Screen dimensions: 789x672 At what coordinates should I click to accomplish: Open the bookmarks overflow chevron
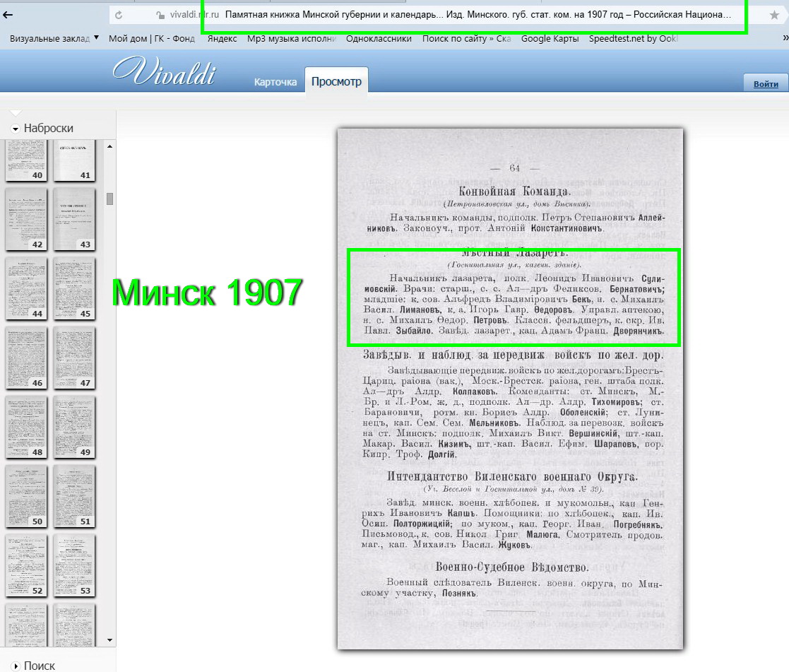[785, 38]
